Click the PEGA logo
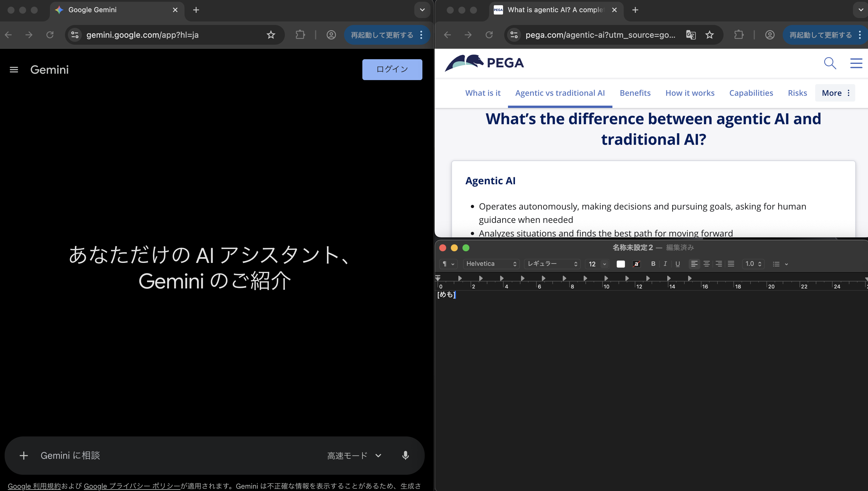 coord(484,62)
